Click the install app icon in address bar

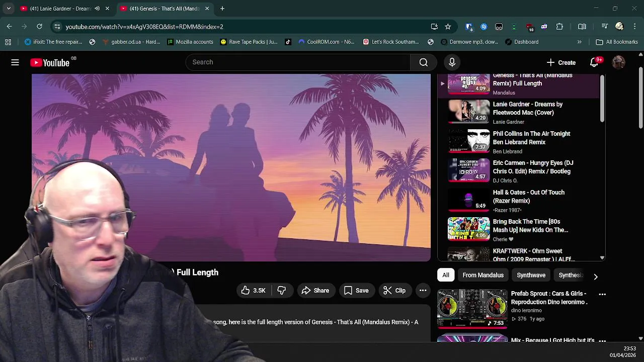(x=434, y=27)
